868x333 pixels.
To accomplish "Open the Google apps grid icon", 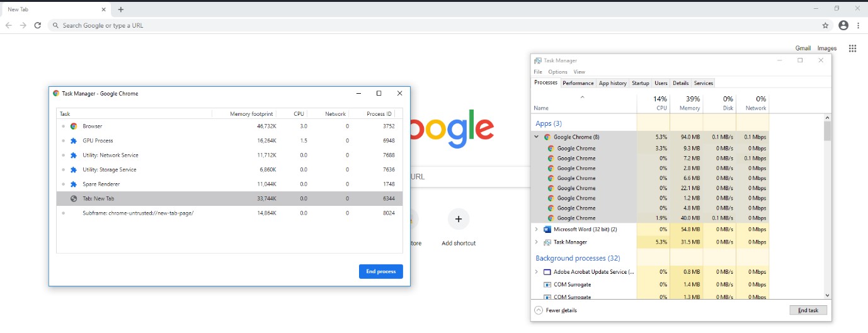I will [852, 48].
